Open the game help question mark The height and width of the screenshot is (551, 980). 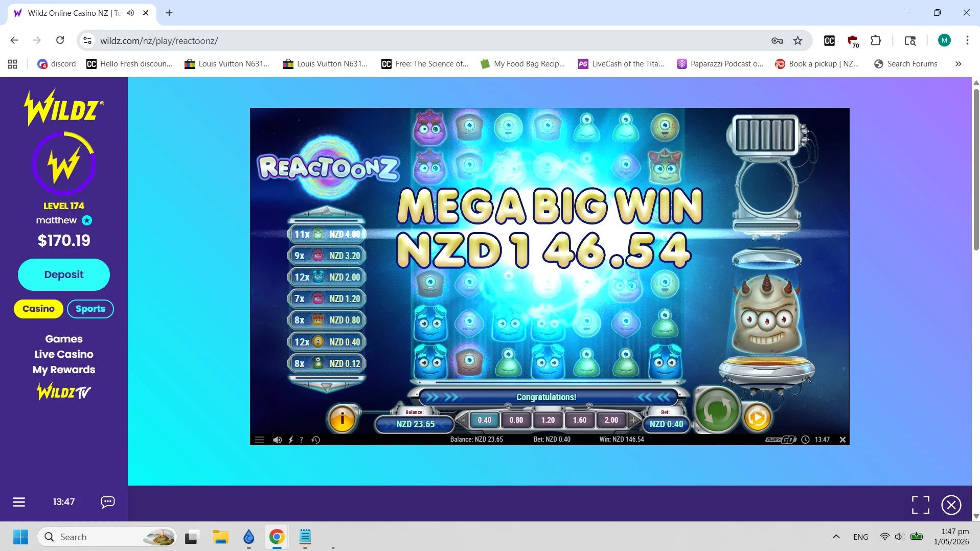coord(301,440)
